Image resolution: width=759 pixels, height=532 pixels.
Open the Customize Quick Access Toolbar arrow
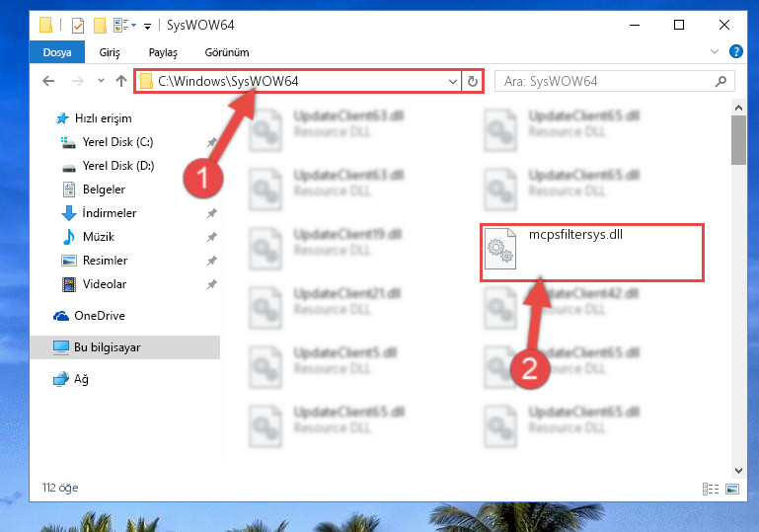pos(148,26)
